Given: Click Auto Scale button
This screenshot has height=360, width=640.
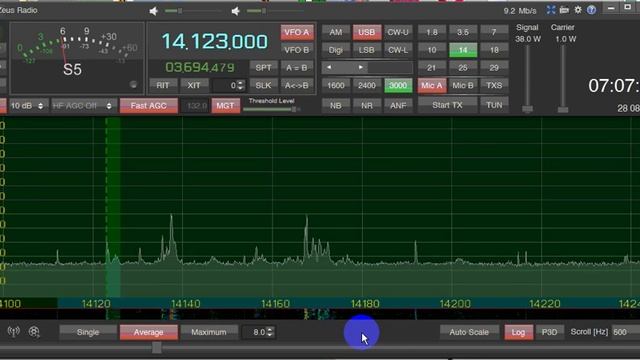Looking at the screenshot, I should point(469,332).
